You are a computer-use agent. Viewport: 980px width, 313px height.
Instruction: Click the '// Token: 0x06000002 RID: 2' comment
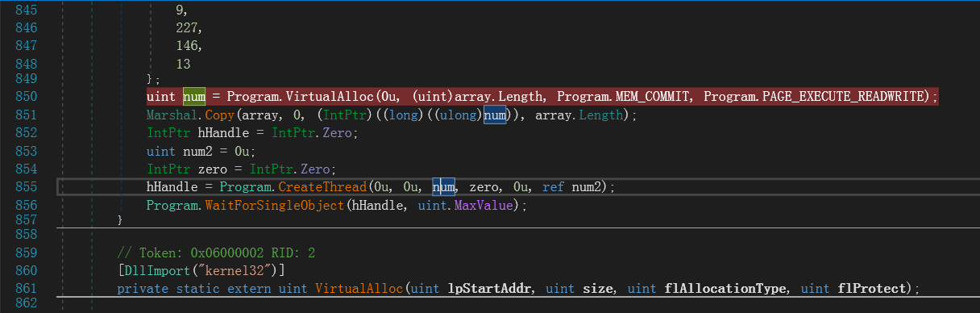pyautogui.click(x=216, y=252)
